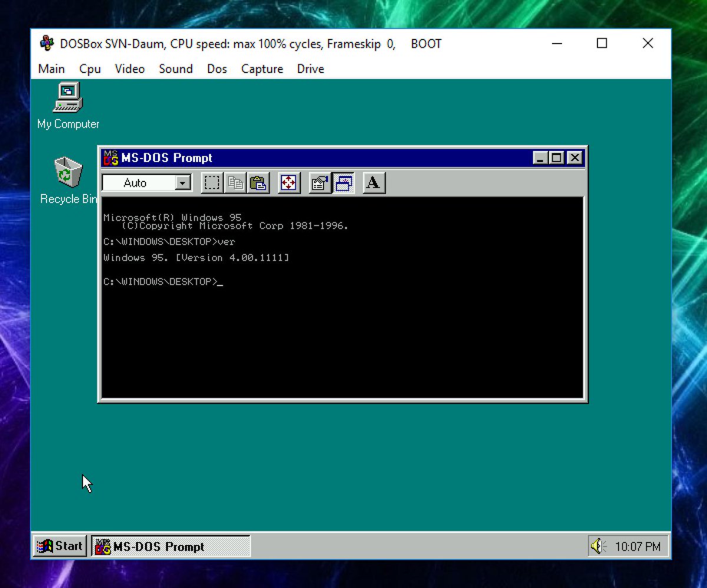Viewport: 707px width, 588px height.
Task: Open the Capture menu
Action: pyautogui.click(x=262, y=69)
